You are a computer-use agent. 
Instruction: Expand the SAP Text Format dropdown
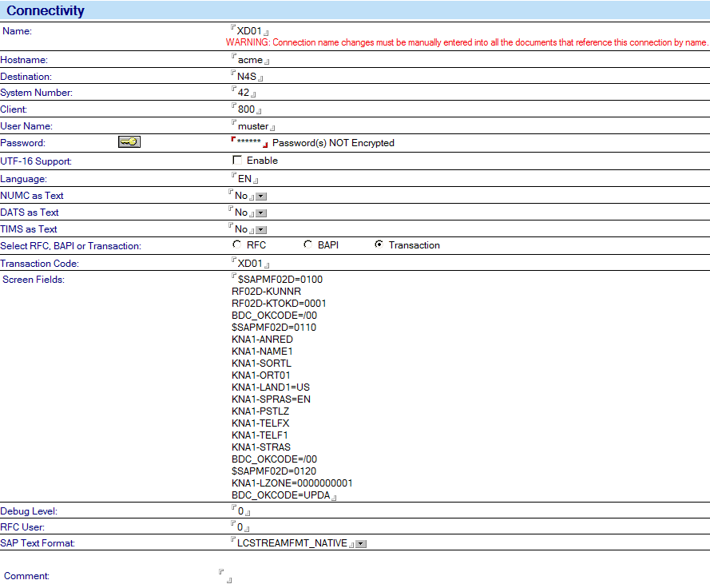[361, 543]
